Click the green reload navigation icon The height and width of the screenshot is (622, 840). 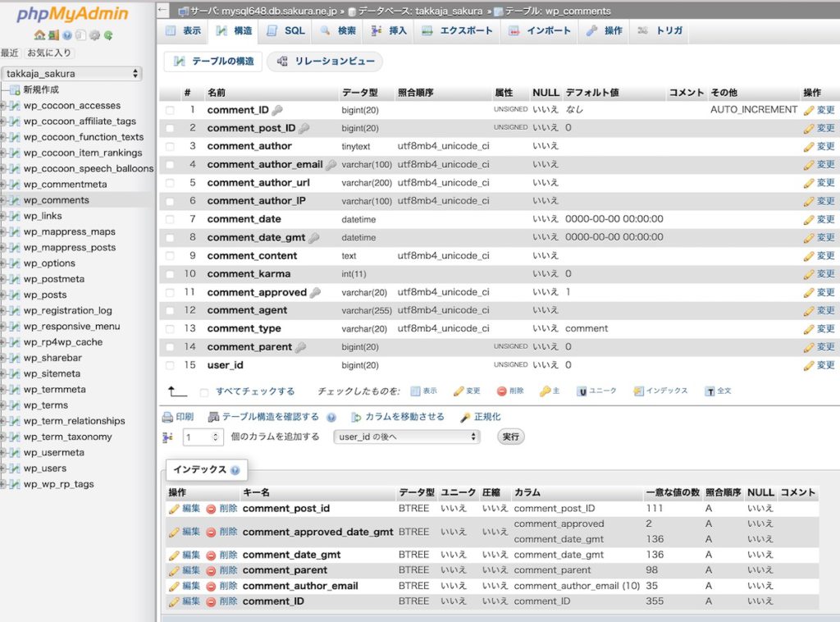[x=108, y=35]
